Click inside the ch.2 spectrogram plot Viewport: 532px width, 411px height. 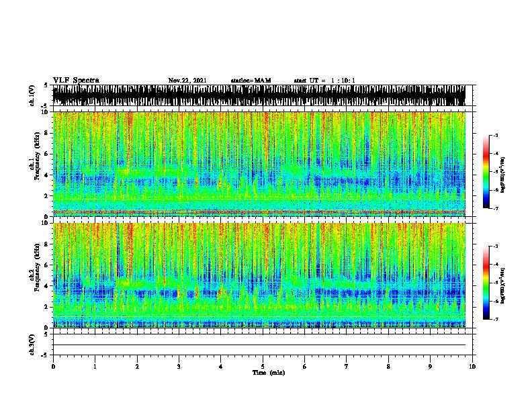(x=259, y=275)
